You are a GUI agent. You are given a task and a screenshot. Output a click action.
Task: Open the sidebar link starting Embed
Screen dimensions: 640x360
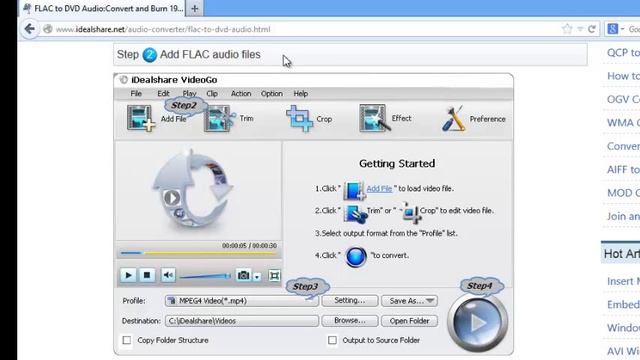(623, 304)
